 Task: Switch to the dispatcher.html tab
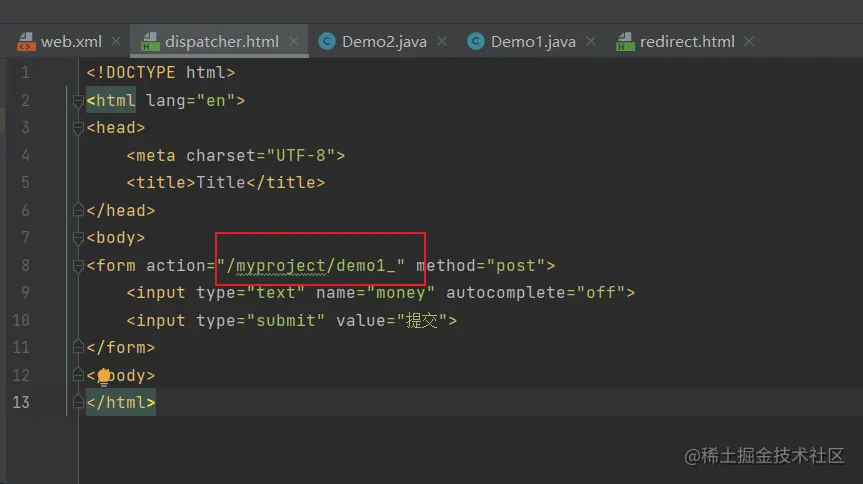coord(222,42)
